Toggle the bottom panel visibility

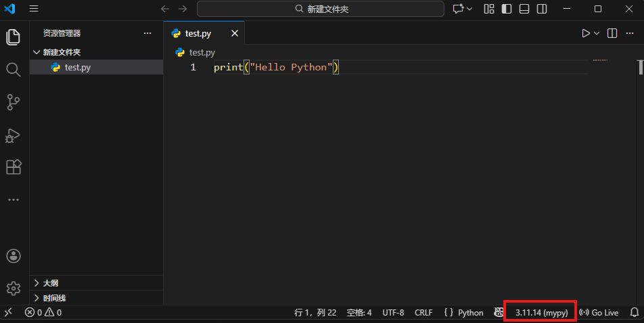pyautogui.click(x=524, y=9)
